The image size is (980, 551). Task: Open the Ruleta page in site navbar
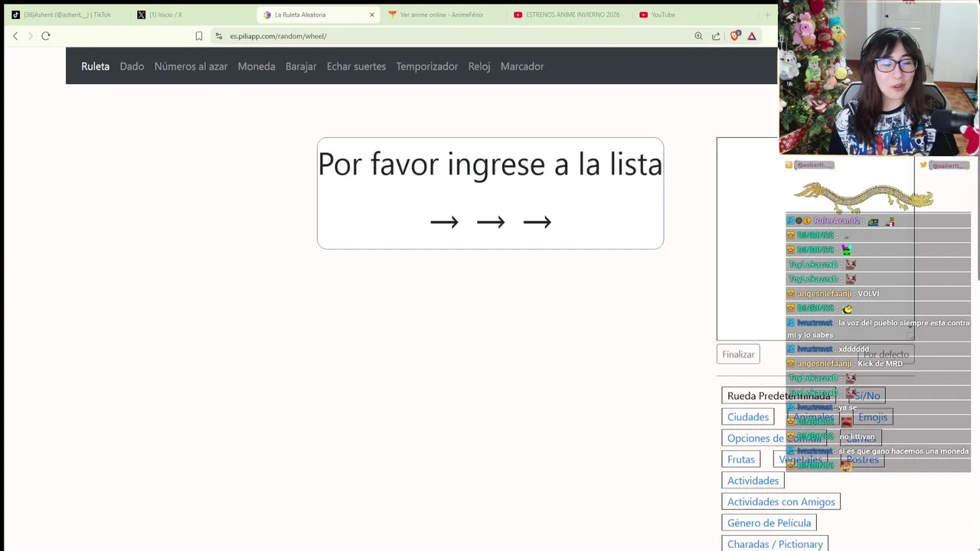tap(96, 67)
